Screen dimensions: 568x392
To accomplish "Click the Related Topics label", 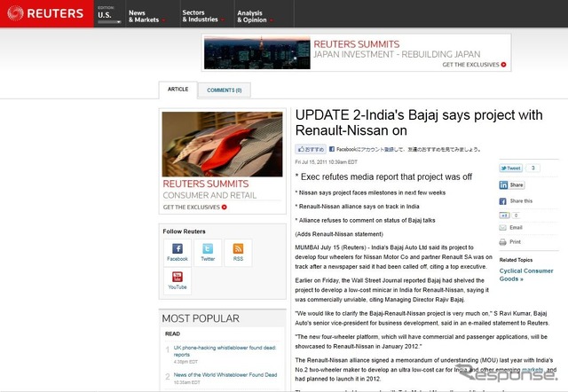I will (x=516, y=260).
